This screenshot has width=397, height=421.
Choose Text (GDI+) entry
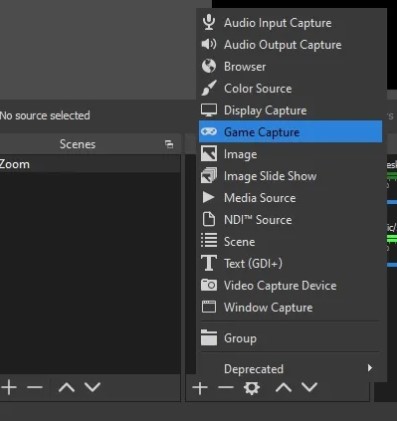290,263
